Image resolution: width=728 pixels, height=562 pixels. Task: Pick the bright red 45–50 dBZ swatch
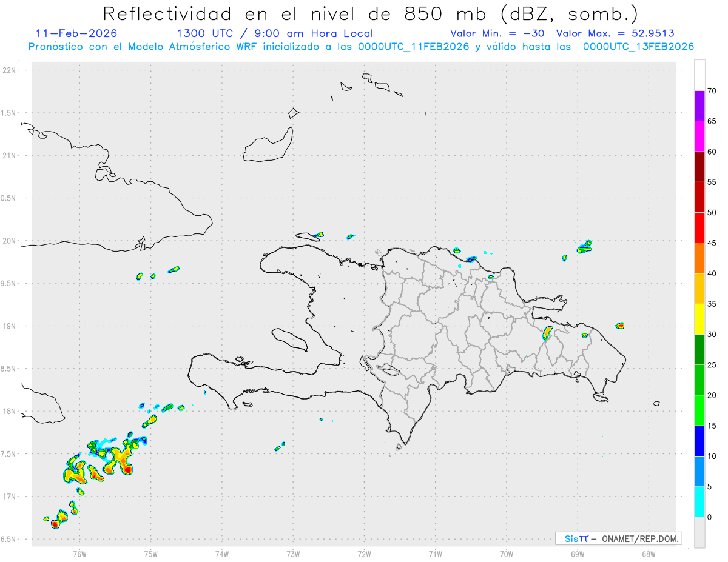(x=699, y=227)
